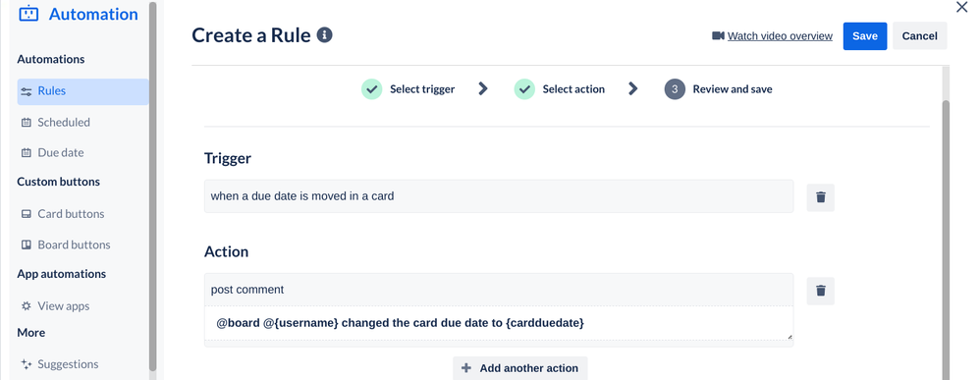980x380 pixels.
Task: Click the comment text input field
Action: (x=499, y=324)
